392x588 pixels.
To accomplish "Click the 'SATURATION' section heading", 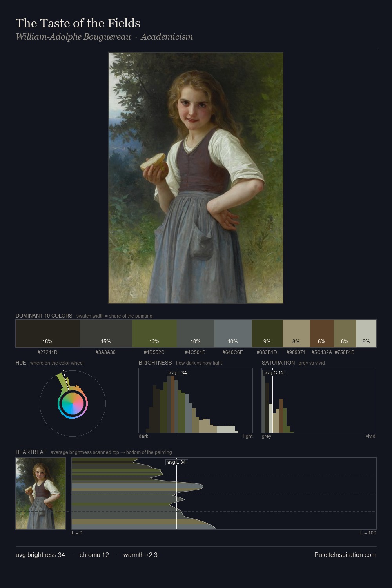I will pyautogui.click(x=278, y=363).
